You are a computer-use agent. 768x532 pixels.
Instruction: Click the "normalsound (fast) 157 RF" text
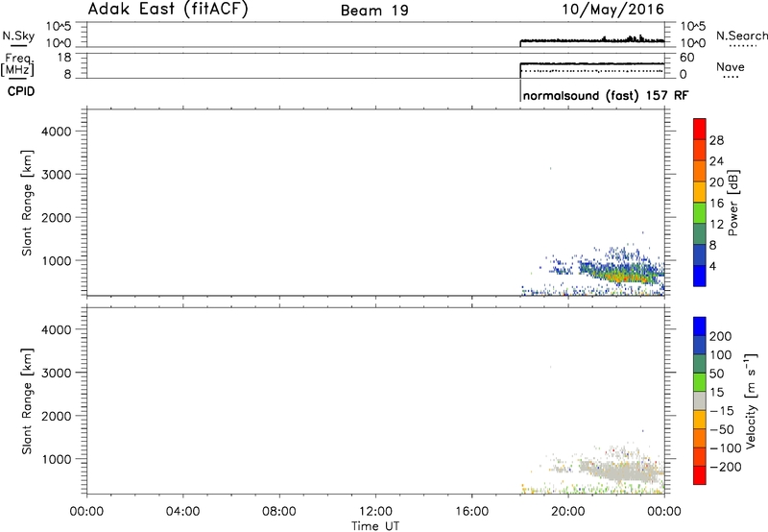point(606,95)
